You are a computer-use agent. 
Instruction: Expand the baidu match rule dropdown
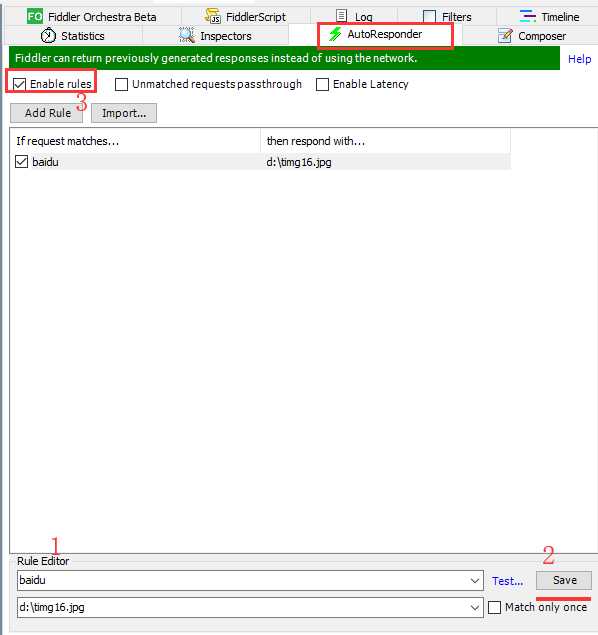(475, 581)
